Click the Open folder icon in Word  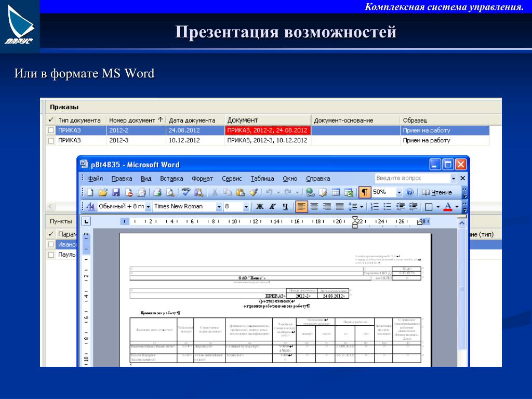click(x=103, y=193)
